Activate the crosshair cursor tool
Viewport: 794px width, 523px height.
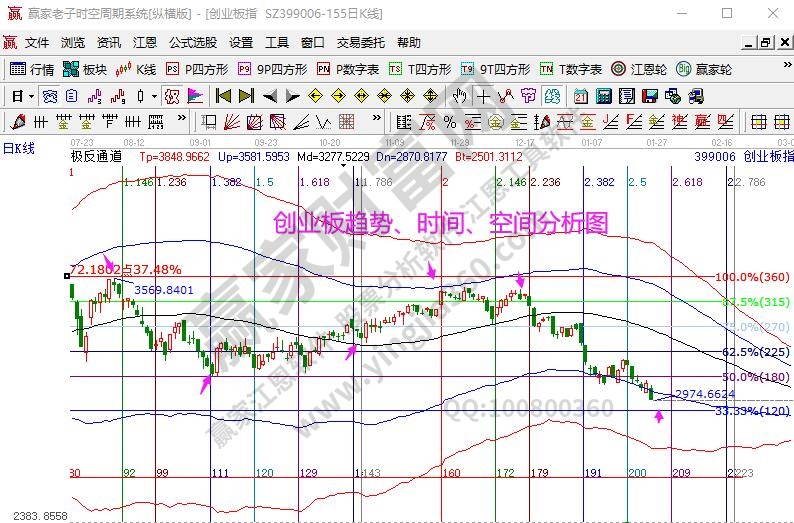(x=483, y=96)
